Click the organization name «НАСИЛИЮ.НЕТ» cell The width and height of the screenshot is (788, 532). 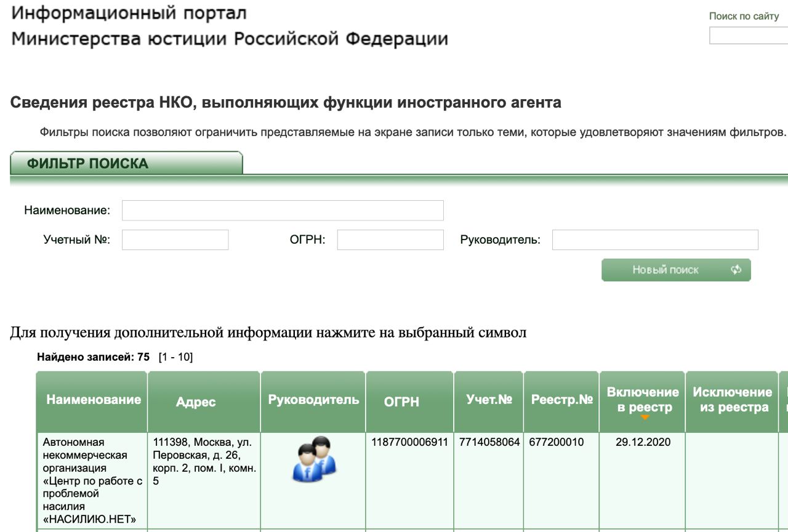pyautogui.click(x=92, y=480)
